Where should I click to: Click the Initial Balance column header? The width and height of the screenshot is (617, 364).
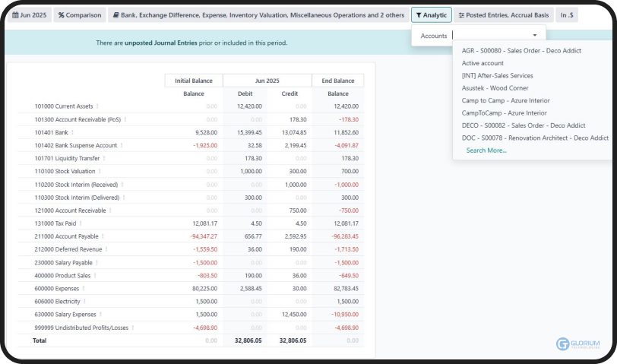pyautogui.click(x=194, y=81)
